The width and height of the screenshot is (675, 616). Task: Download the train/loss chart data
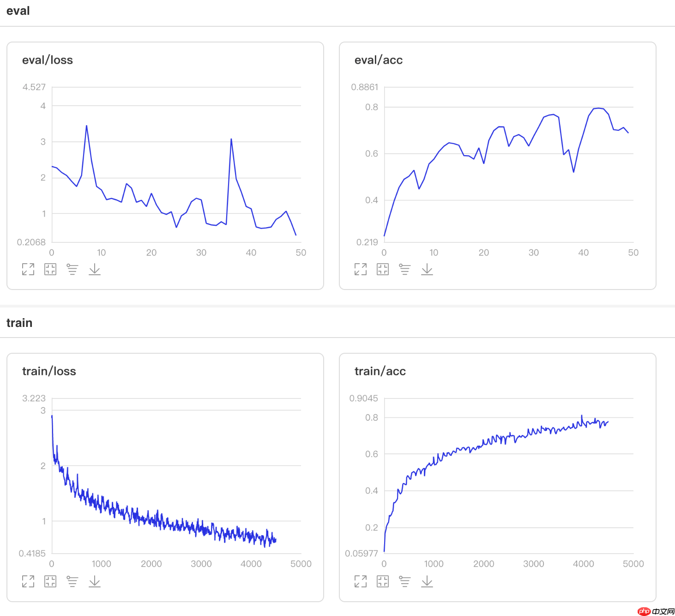click(95, 581)
